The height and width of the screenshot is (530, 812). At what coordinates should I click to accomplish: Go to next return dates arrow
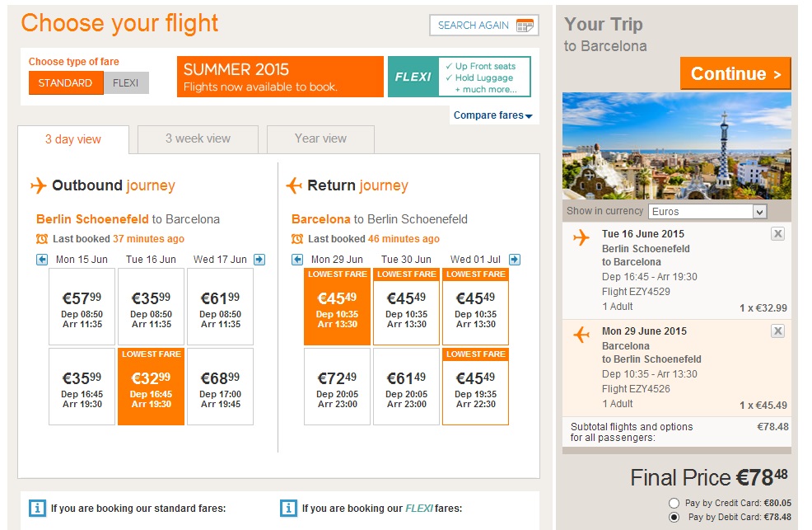[515, 260]
